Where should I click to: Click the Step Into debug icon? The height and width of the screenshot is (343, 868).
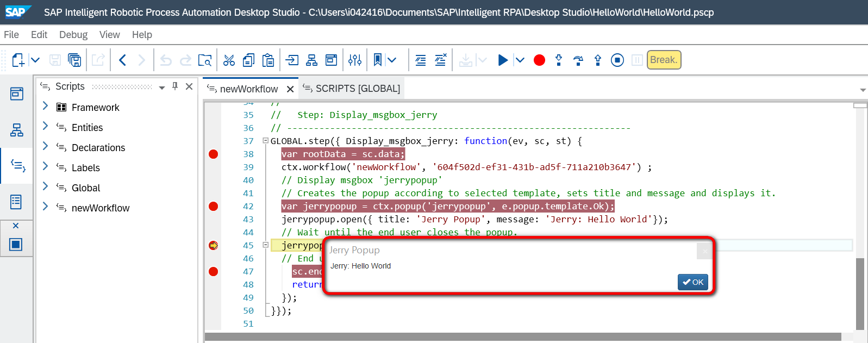(x=559, y=60)
